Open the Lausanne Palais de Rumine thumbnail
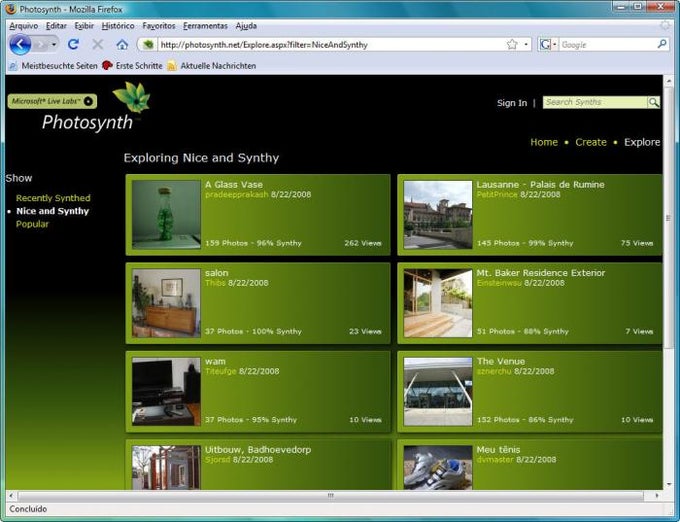This screenshot has width=680, height=522. [438, 215]
